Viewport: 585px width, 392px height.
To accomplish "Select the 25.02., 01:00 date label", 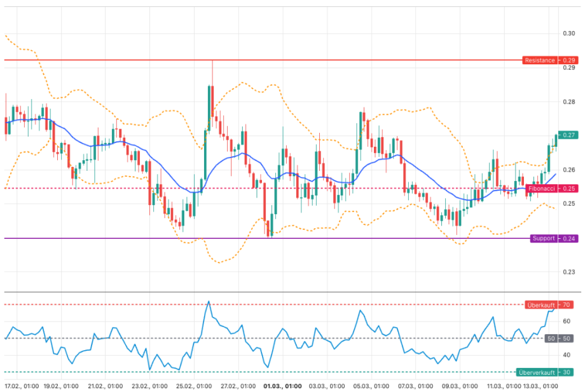I will tap(193, 386).
